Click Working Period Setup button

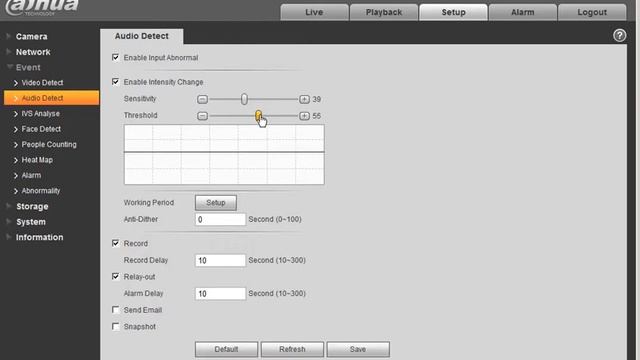pos(216,202)
